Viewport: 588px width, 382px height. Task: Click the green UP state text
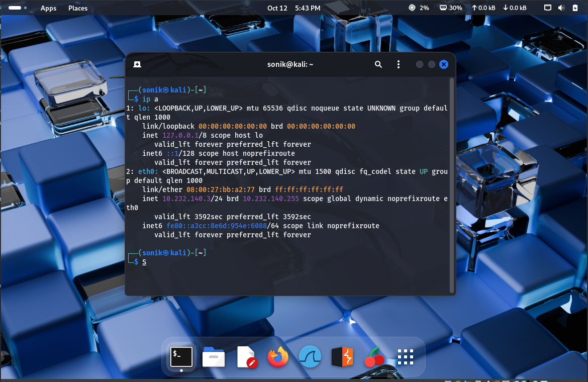tap(424, 172)
